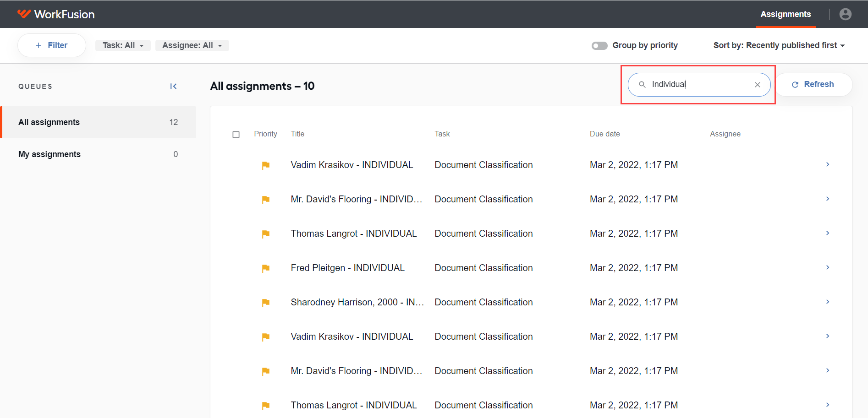Screen dimensions: 868x418
Task: Expand first Mr. David's Flooring row chevron
Action: coord(828,199)
